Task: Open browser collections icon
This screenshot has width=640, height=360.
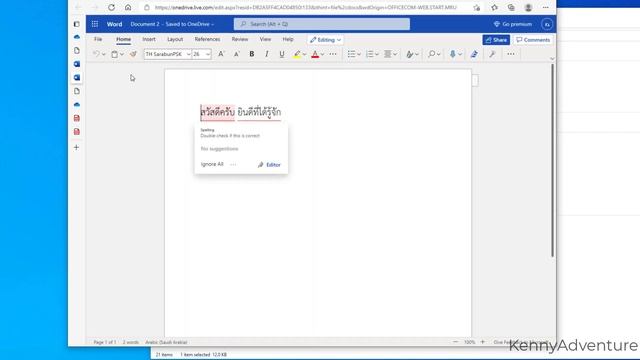Action: coord(511,7)
